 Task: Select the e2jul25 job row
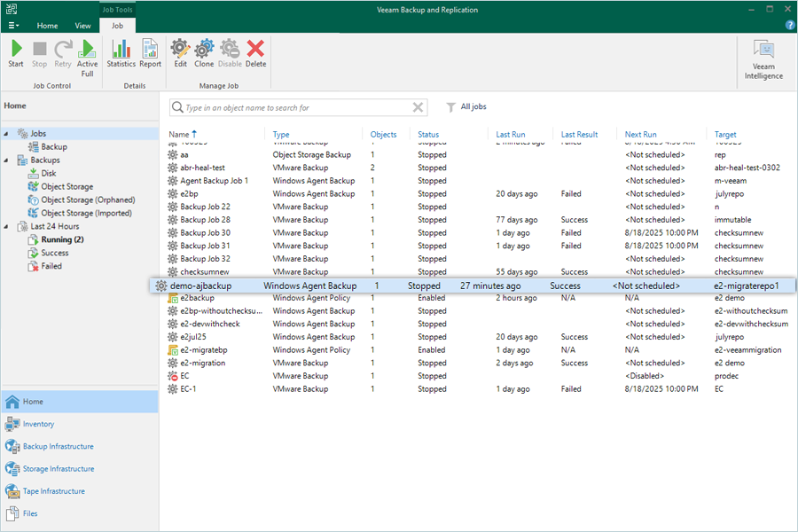point(479,337)
